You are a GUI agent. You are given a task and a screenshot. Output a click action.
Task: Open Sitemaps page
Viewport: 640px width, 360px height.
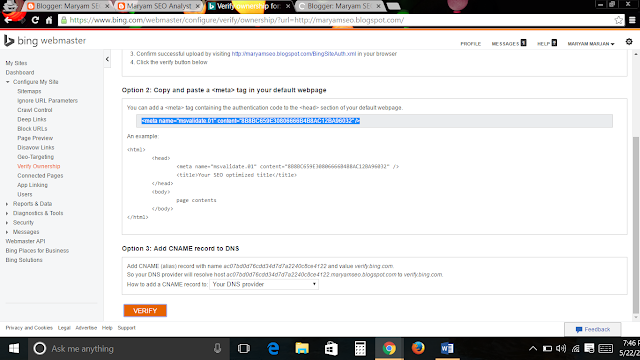29,91
